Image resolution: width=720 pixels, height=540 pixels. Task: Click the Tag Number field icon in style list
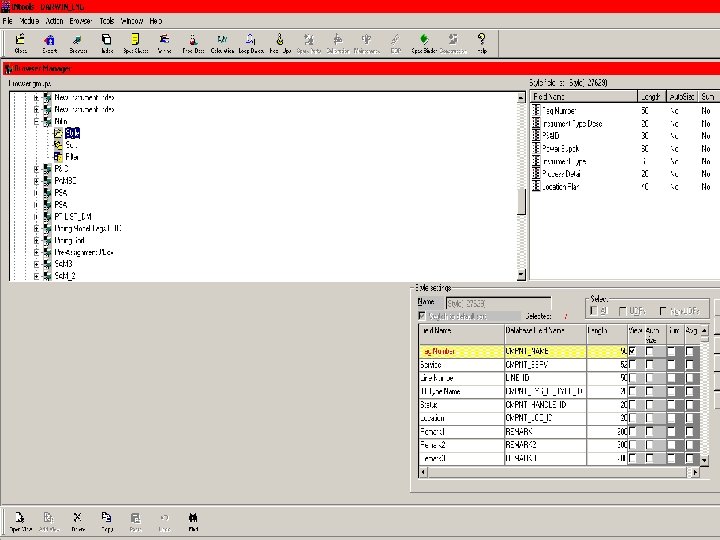(x=536, y=110)
